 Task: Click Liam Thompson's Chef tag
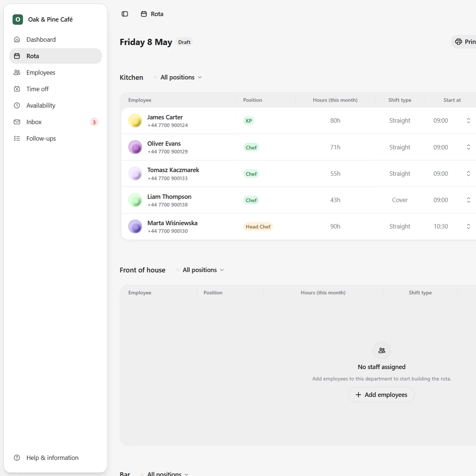coord(251,200)
